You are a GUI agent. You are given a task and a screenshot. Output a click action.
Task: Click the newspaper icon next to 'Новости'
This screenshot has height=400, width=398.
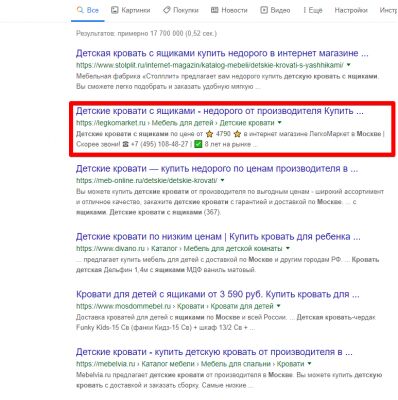(215, 10)
